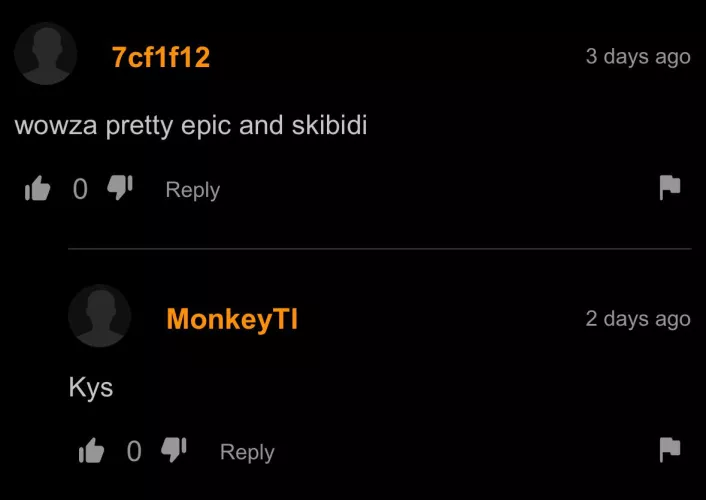Dislike the 'wowza pretty epic' comment
The height and width of the screenshot is (500, 706).
click(x=120, y=187)
